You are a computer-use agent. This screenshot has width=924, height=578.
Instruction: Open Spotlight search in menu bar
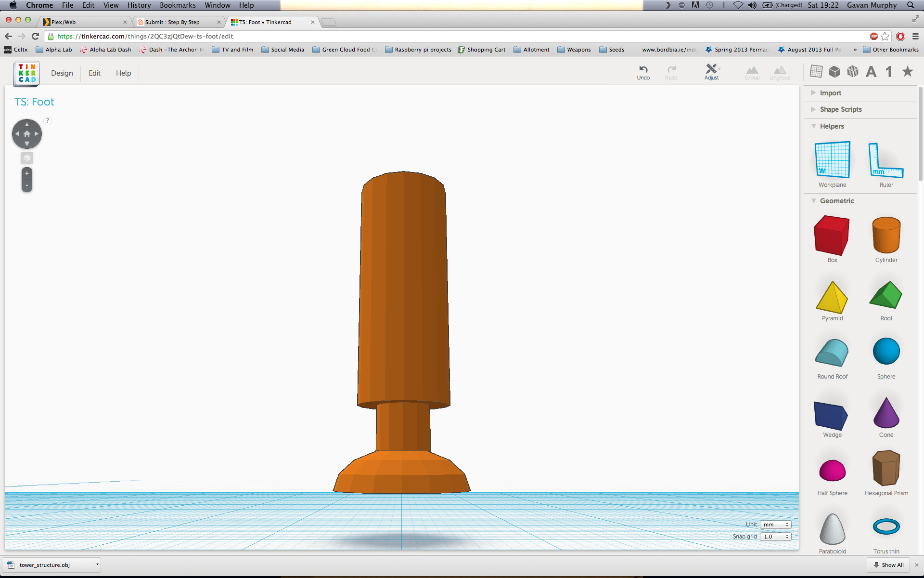910,5
